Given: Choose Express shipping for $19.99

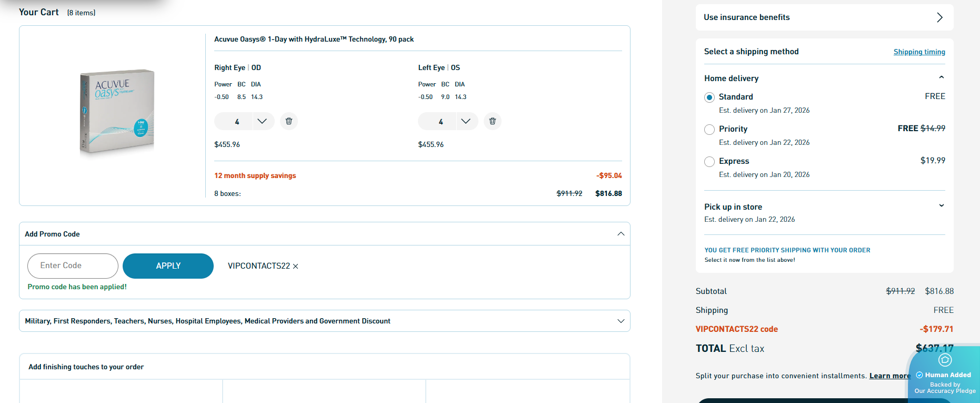Looking at the screenshot, I should click(709, 162).
